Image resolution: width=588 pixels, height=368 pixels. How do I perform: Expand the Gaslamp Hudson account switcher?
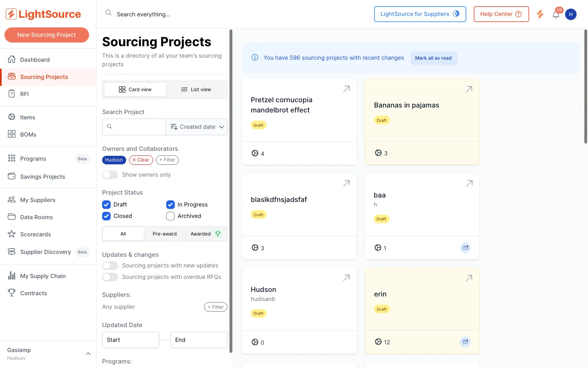point(48,354)
